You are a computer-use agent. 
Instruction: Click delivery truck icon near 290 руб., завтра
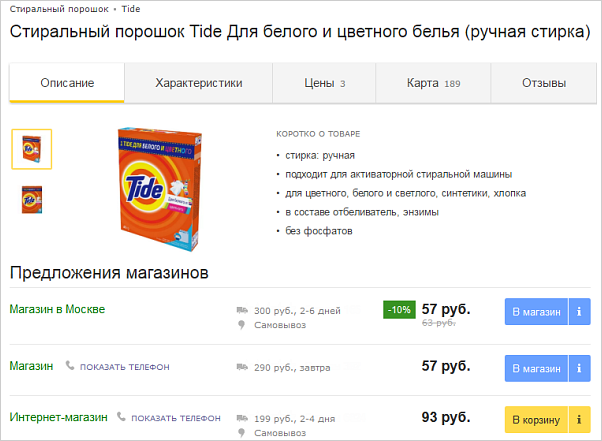coord(242,367)
